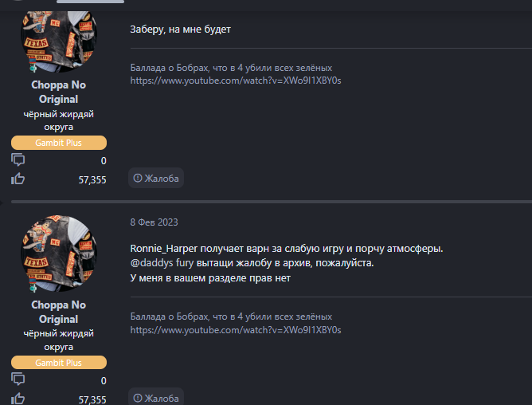Open the YouTube signature link in the 8 Фев 2023 post

tap(236, 329)
